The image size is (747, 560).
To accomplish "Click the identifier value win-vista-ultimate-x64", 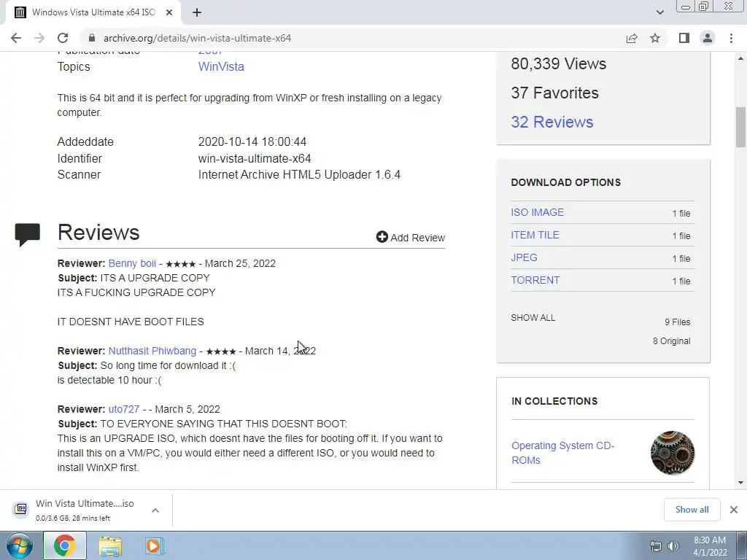I will coord(255,158).
